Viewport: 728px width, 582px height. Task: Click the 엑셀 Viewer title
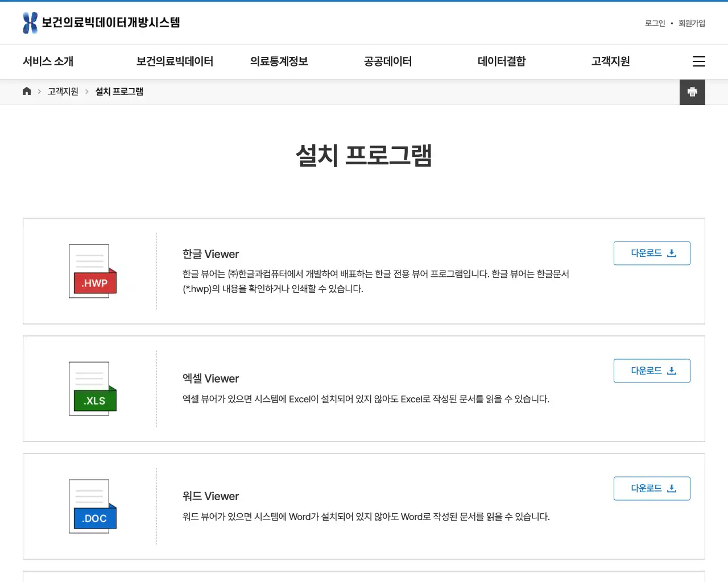pos(211,379)
